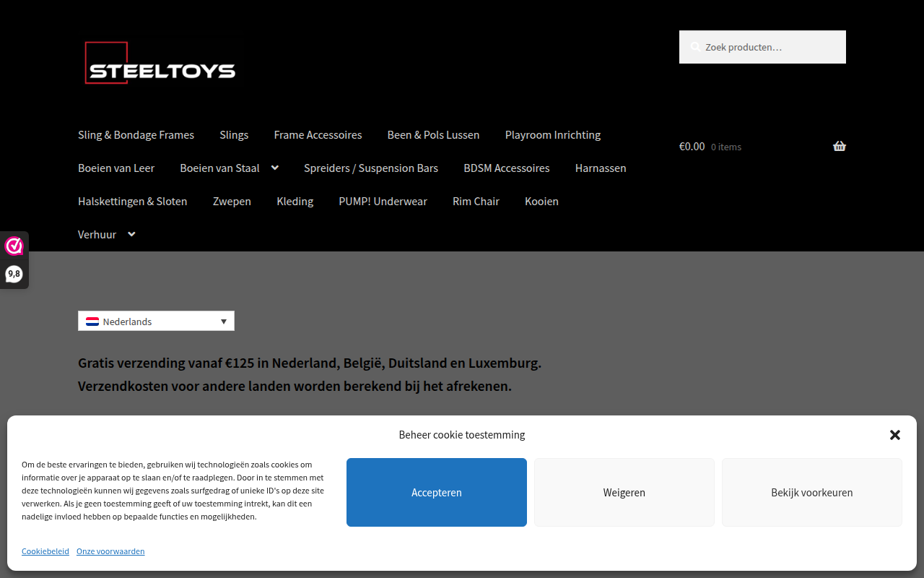Click the 9,8 rating bubble

pos(14,274)
